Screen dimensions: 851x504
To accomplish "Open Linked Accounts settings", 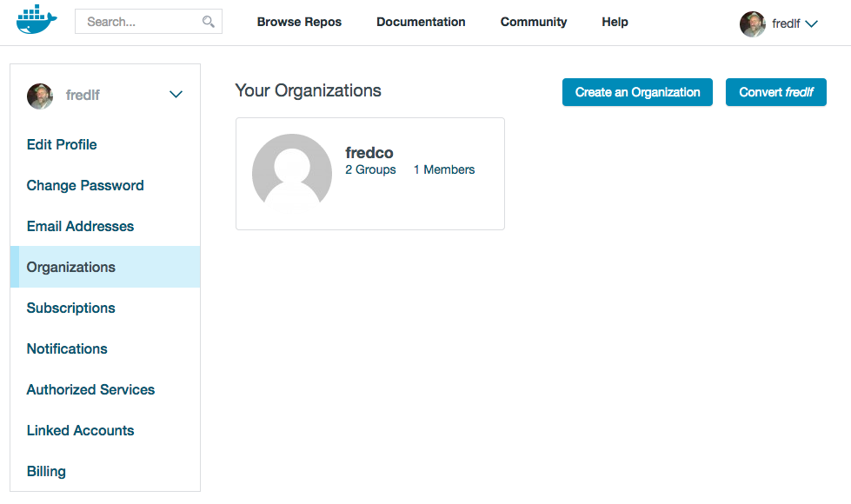I will 80,431.
